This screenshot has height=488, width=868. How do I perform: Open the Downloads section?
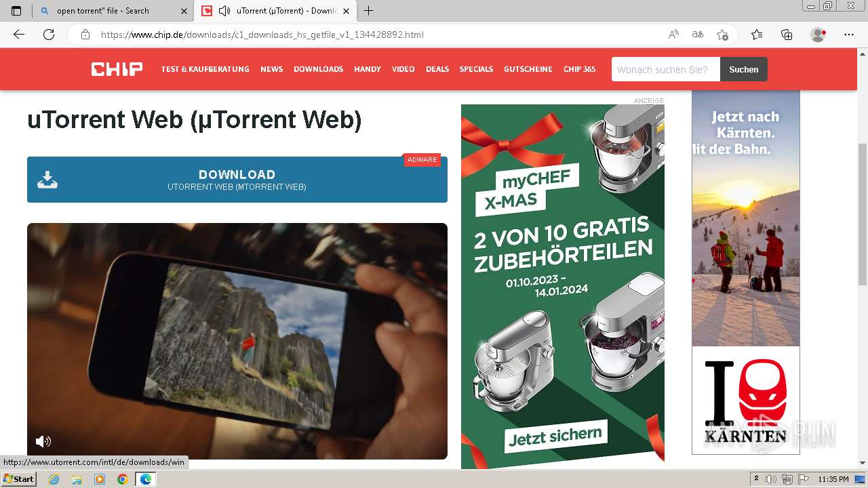click(x=318, y=69)
